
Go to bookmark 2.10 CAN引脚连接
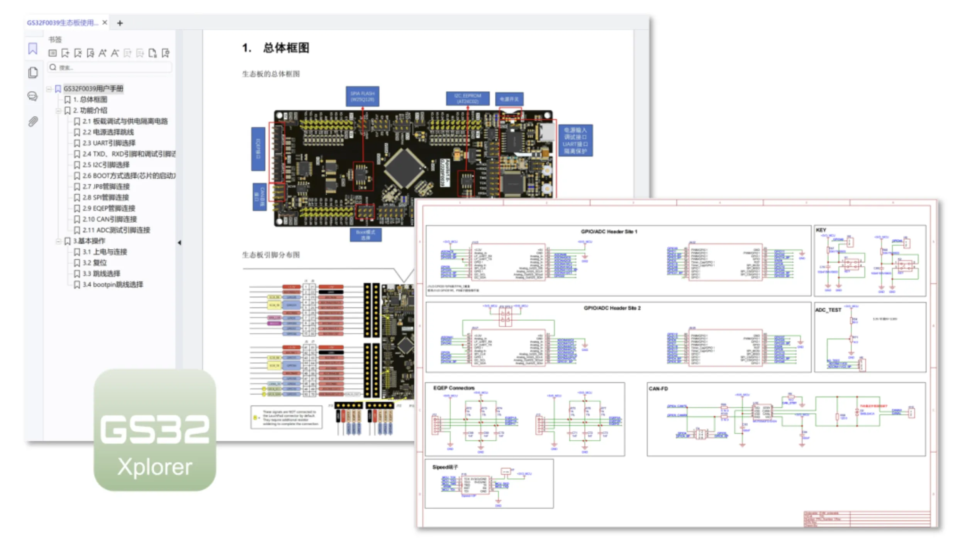tap(110, 219)
